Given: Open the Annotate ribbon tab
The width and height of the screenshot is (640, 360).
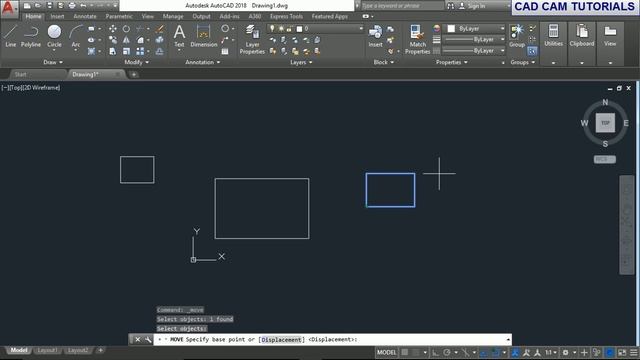Looking at the screenshot, I should [85, 16].
